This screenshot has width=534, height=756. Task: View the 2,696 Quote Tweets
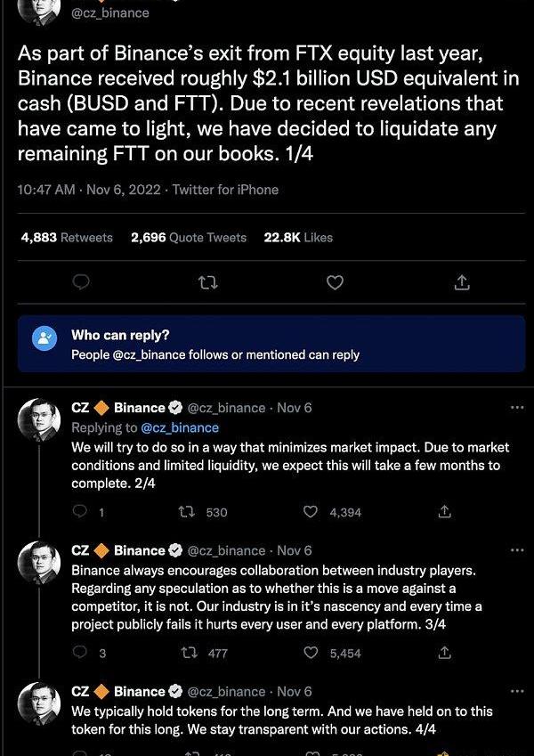click(188, 238)
